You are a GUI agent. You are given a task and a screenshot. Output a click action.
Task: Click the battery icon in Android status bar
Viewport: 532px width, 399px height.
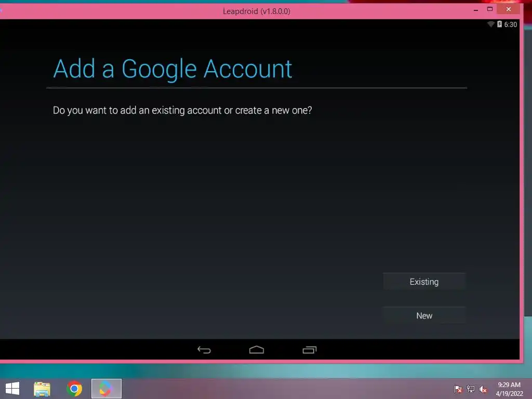(x=499, y=24)
